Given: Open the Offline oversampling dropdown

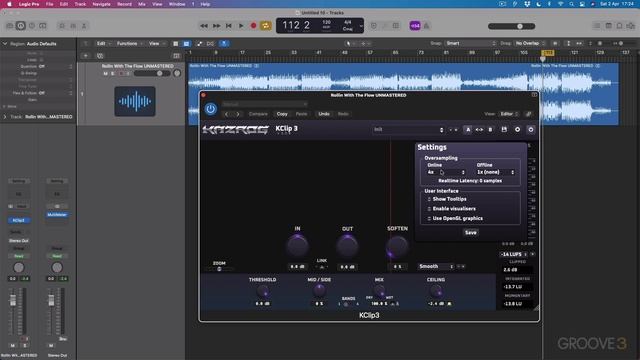Looking at the screenshot, I should pyautogui.click(x=496, y=172).
